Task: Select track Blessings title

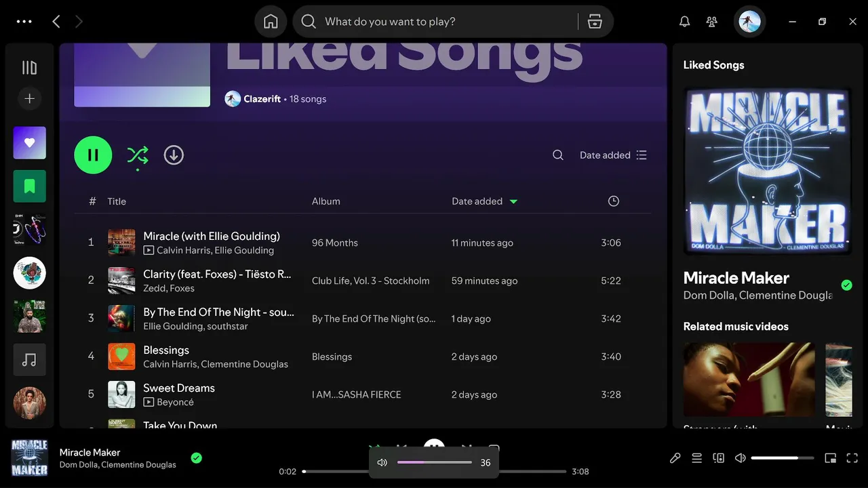Action: (166, 350)
